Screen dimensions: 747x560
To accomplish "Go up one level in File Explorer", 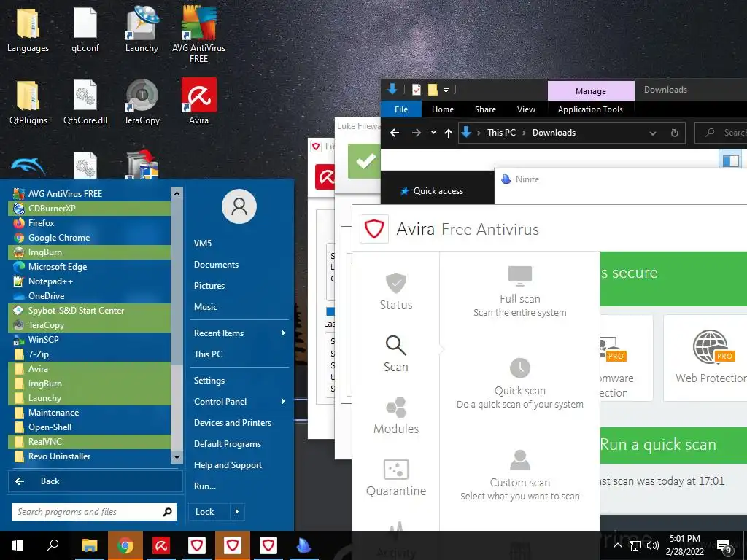I will click(449, 133).
